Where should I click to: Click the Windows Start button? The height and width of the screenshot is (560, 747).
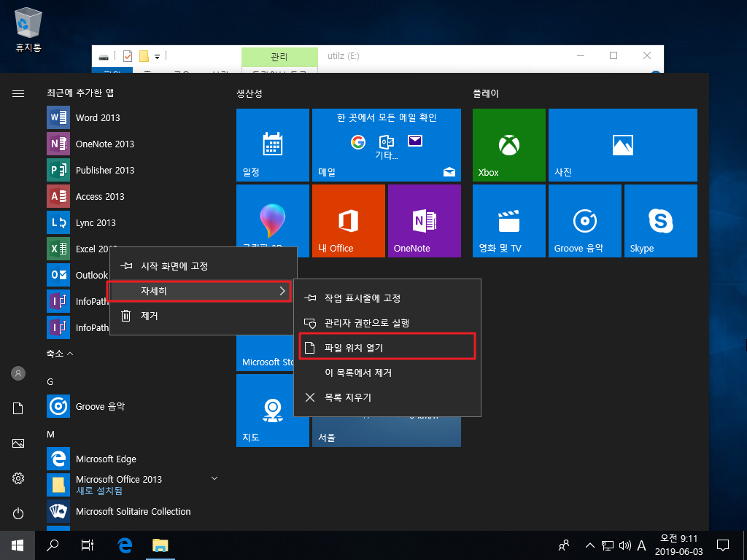[18, 545]
